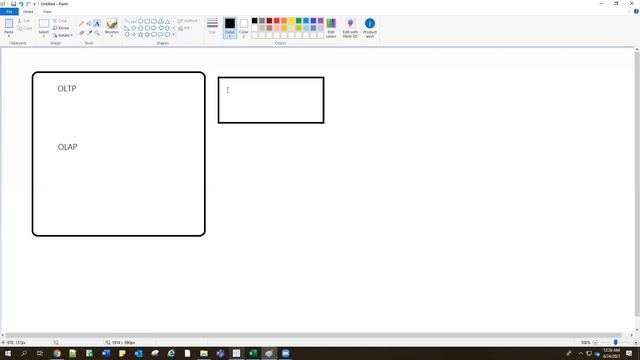Customize Quick Access Toolbar dropdown arrow

pyautogui.click(x=35, y=4)
